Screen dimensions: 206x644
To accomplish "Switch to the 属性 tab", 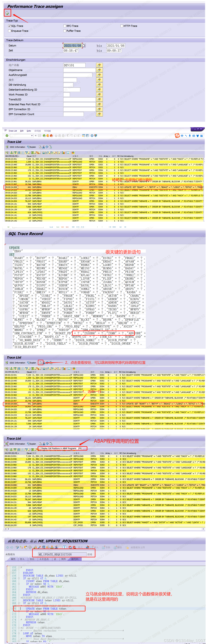I will pyautogui.click(x=13, y=559).
